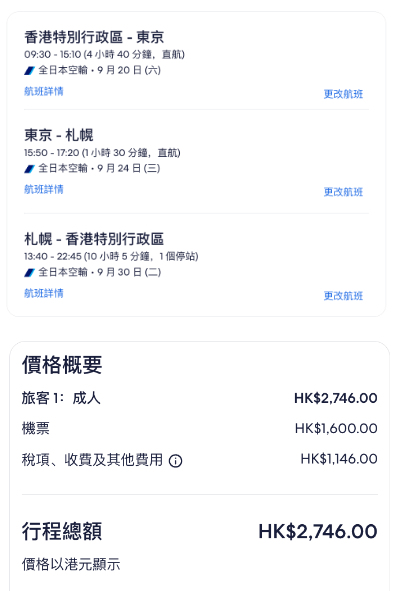Open 航班詳情 for the 東京 - 札幌 flight
Viewport: 400px width, 591px height.
click(44, 189)
